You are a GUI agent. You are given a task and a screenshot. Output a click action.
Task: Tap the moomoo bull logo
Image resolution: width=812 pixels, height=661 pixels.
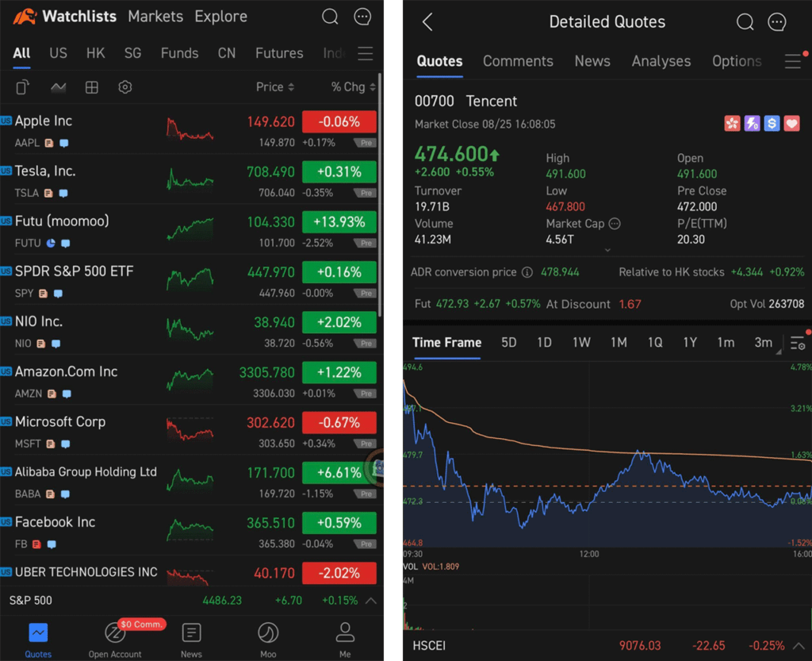[24, 17]
